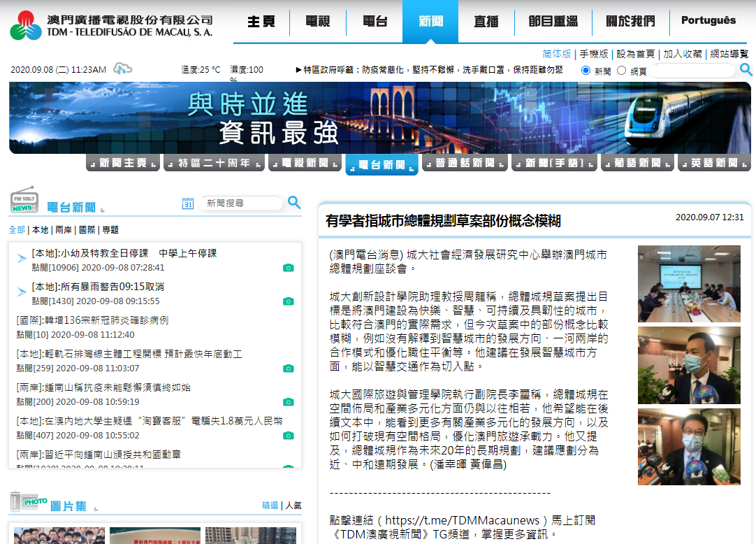Click camera icon for 鍾南山稱抗疫 story
The height and width of the screenshot is (544, 756).
pyautogui.click(x=289, y=402)
